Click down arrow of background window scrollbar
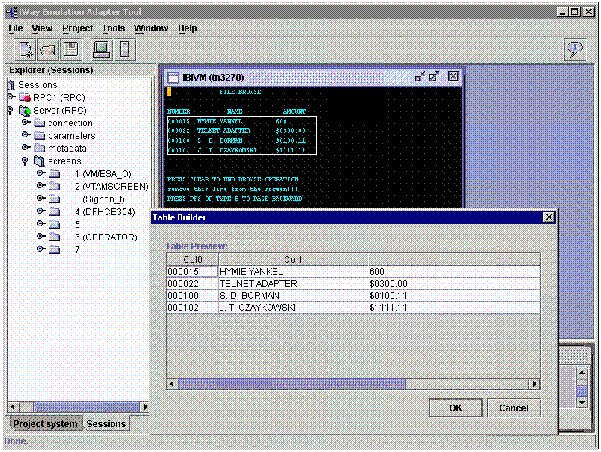Image resolution: width=601 pixels, height=452 pixels. (x=582, y=402)
